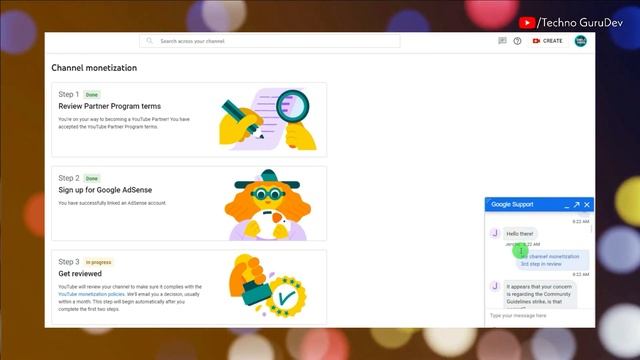640x360 pixels.
Task: Click the 'Type your message here' chat field
Action: [539, 316]
